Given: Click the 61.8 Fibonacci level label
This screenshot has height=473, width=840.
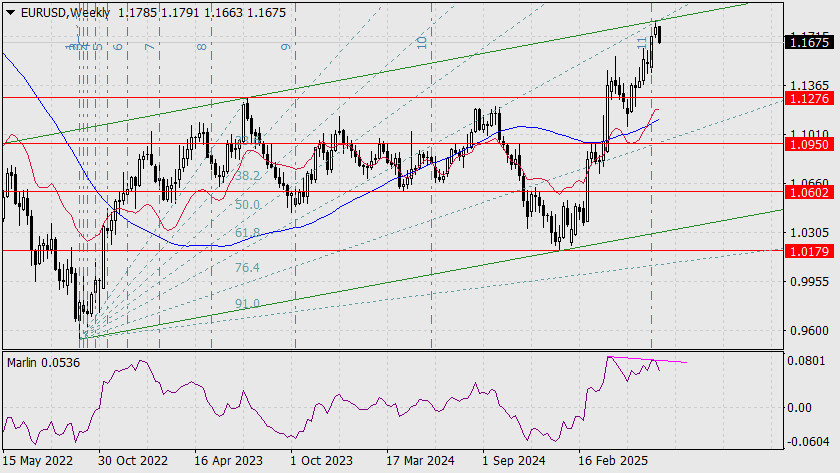Looking at the screenshot, I should click(248, 232).
